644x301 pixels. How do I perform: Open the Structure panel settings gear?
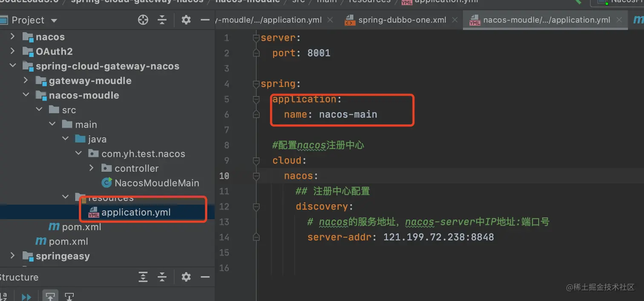point(186,277)
